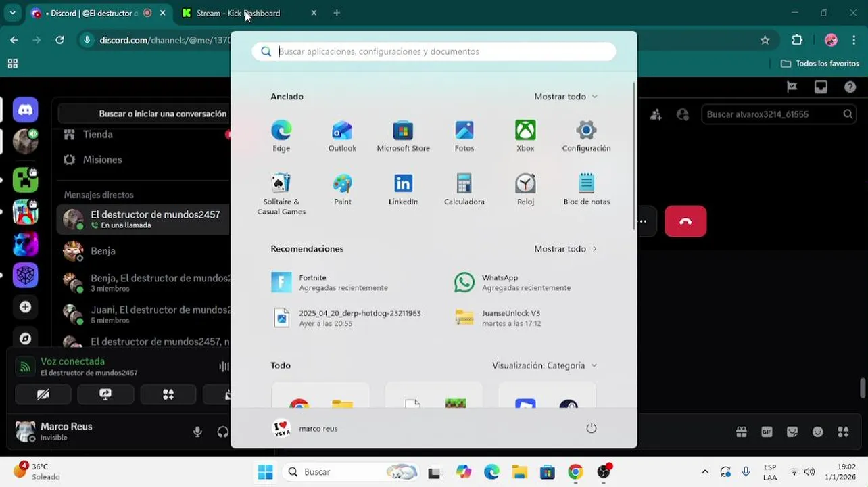Viewport: 868px width, 487px height.
Task: Launch Paint from pinned apps
Action: coord(342,189)
